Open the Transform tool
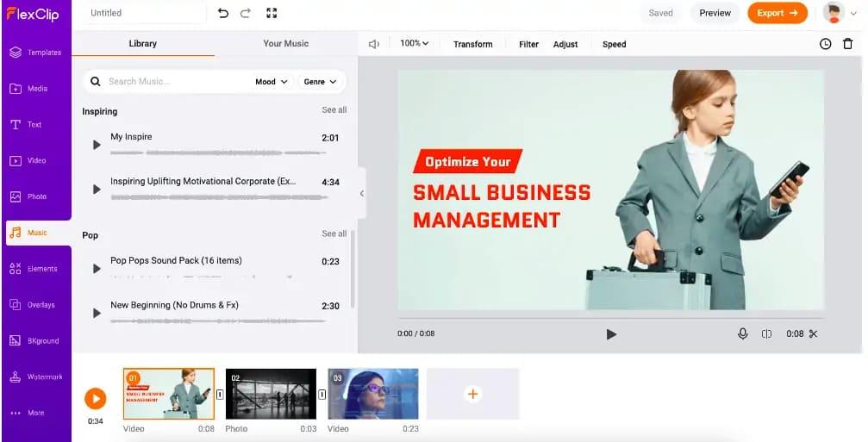 472,44
